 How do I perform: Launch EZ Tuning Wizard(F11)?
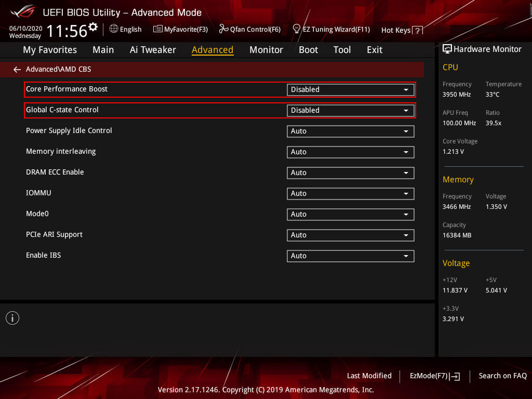[331, 29]
